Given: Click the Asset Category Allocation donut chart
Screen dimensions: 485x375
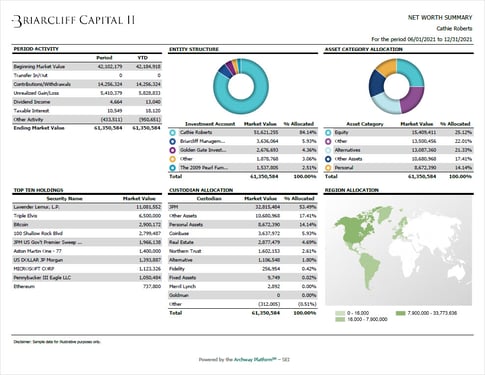Looking at the screenshot, I should coord(397,86).
